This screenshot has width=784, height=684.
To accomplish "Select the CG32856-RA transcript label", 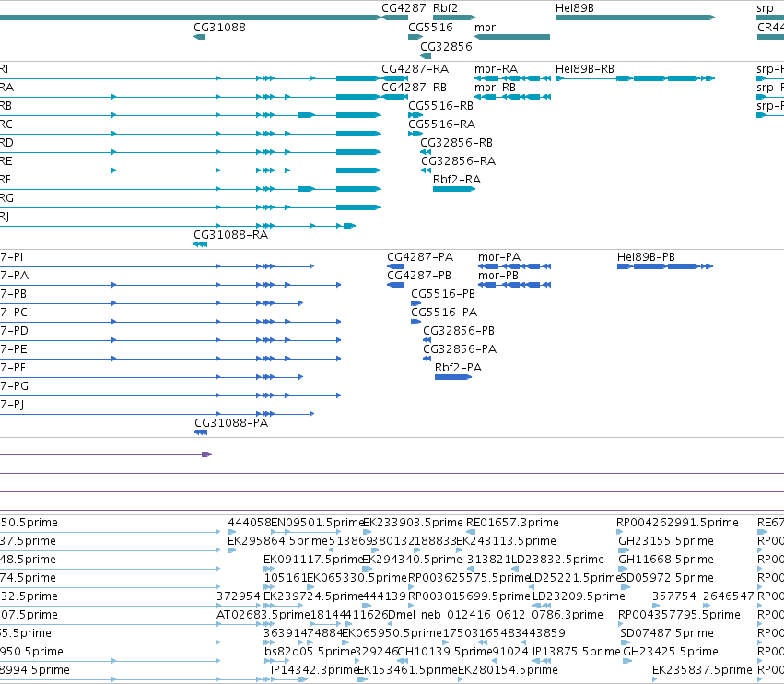I will (x=458, y=161).
